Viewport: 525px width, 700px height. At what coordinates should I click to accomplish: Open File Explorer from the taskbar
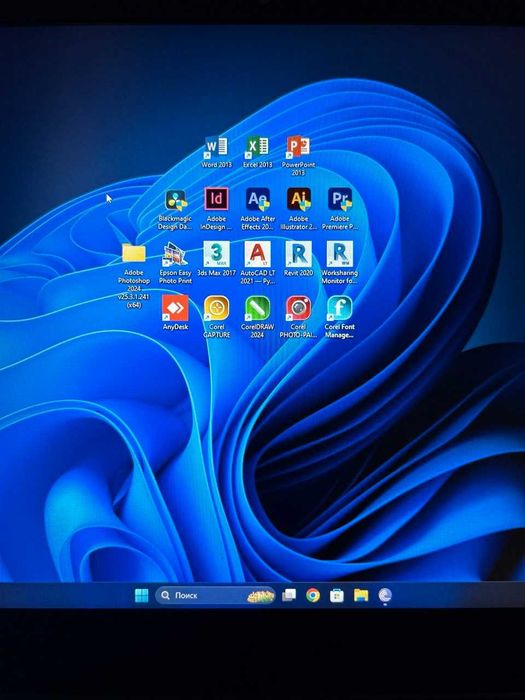point(361,595)
